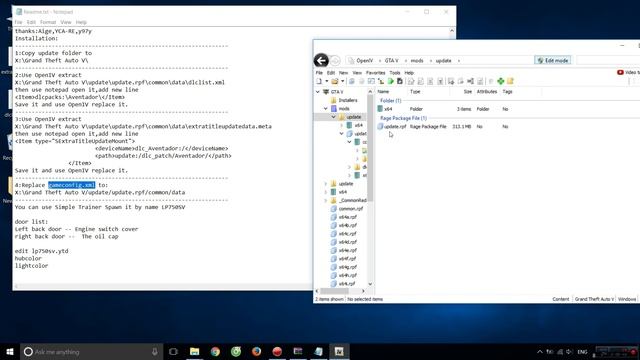Click the microphone icon in Cortana search box

point(155,351)
